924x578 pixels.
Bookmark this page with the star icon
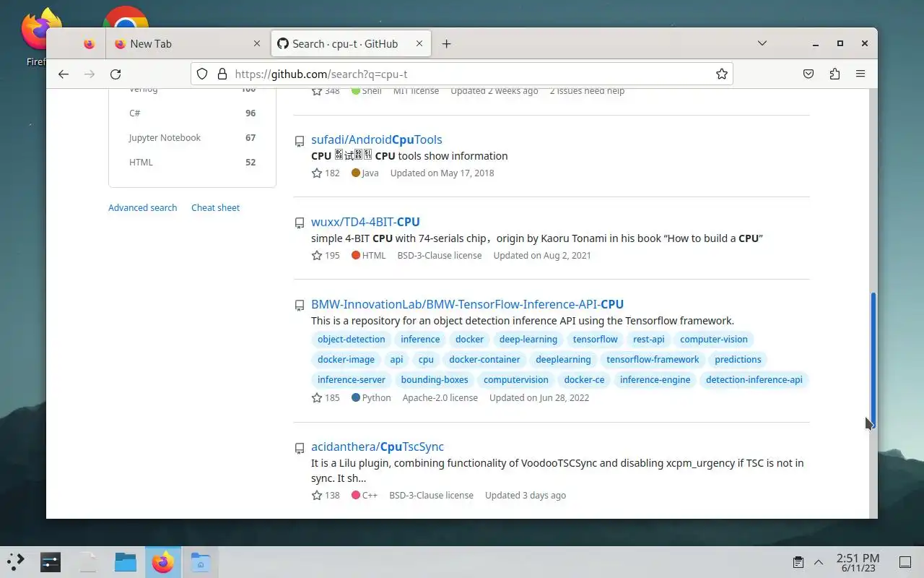721,74
